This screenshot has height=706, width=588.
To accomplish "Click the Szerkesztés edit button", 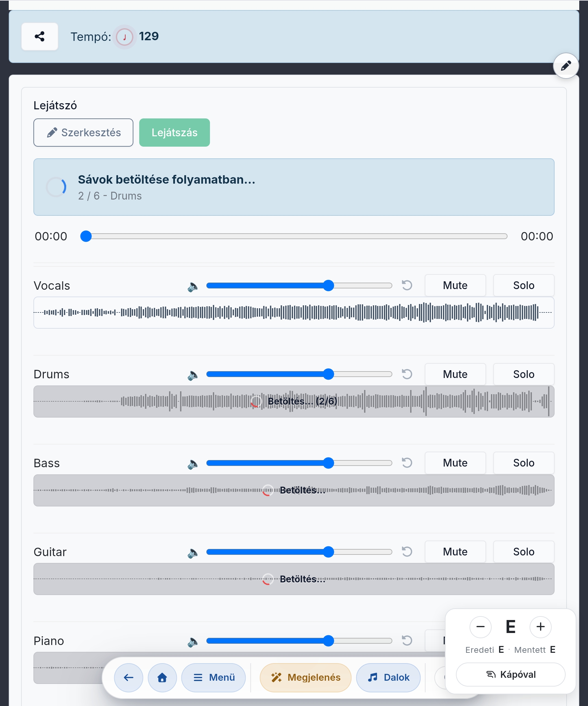I will pyautogui.click(x=83, y=132).
